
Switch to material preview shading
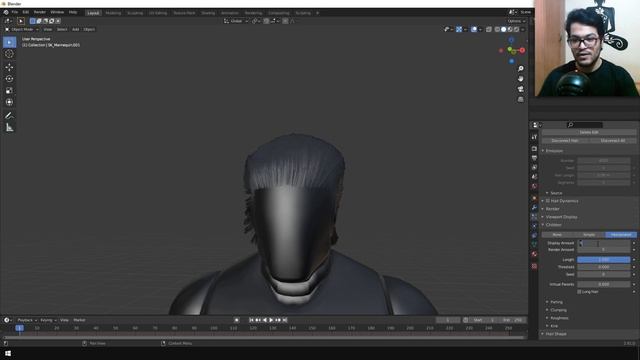tap(510, 29)
